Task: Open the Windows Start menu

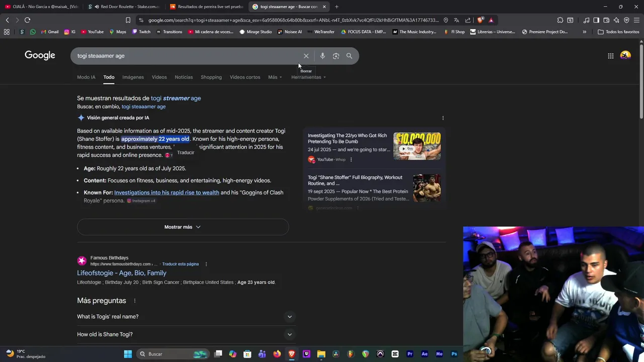Action: tap(128, 354)
